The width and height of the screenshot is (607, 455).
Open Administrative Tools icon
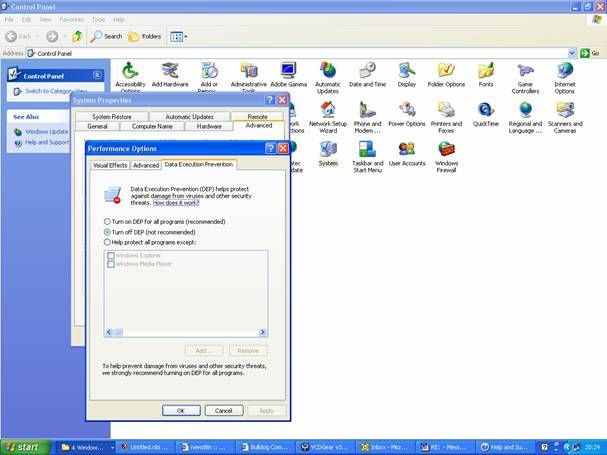click(x=249, y=77)
